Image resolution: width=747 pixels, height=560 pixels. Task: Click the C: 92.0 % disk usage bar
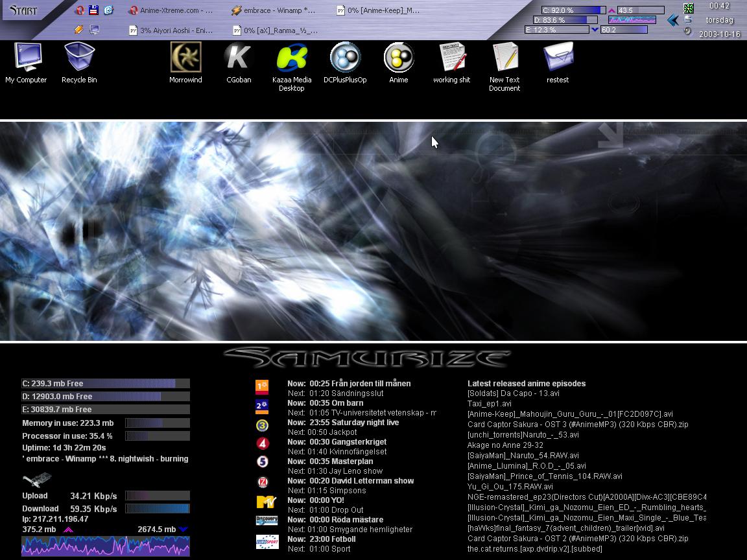(x=564, y=10)
